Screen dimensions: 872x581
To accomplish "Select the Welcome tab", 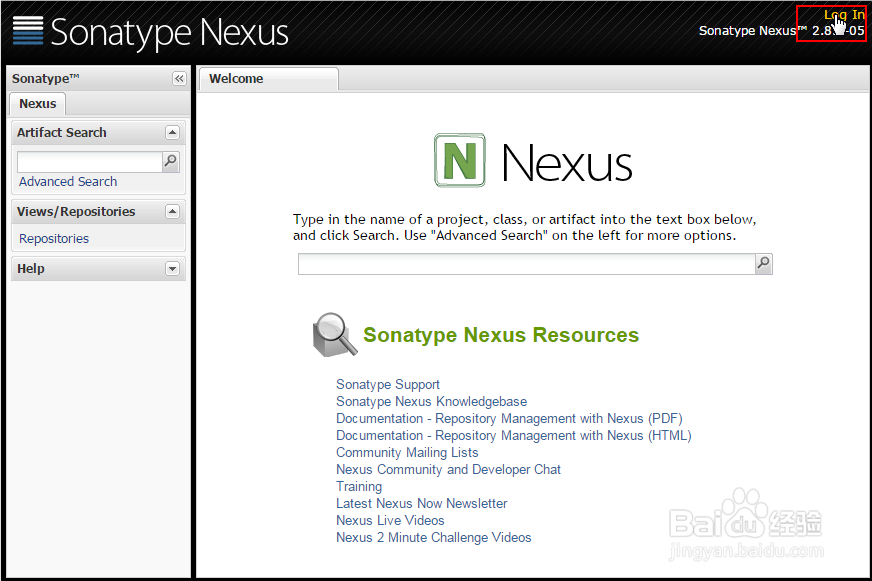I will click(269, 79).
